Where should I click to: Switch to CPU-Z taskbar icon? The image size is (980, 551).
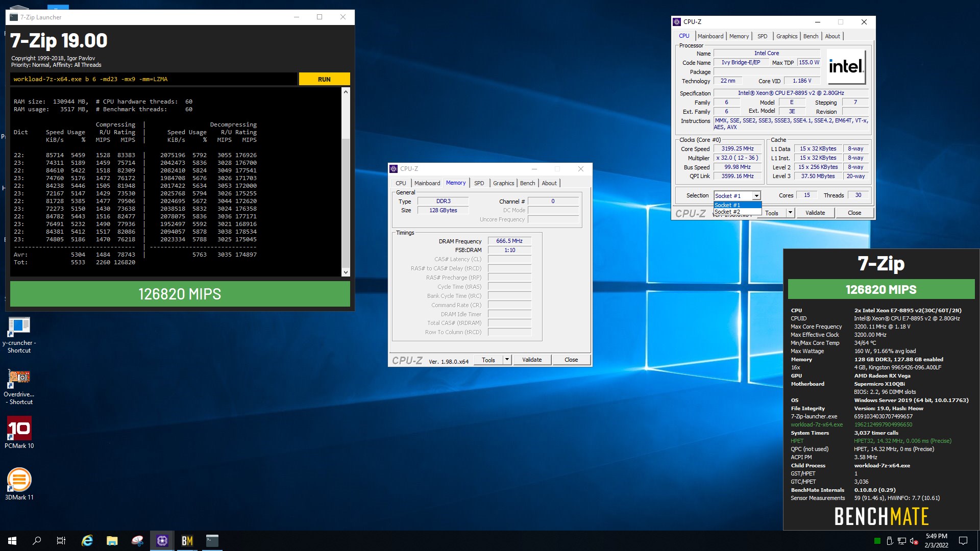tap(162, 541)
